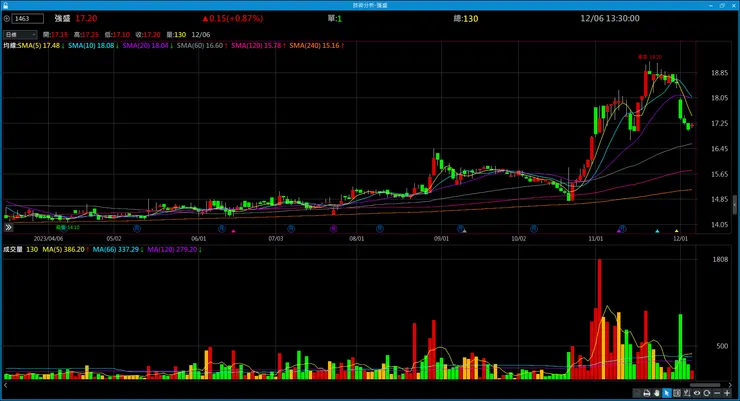Zoom out with the minus icon
Image resolution: width=740 pixels, height=401 pixels.
[717, 393]
